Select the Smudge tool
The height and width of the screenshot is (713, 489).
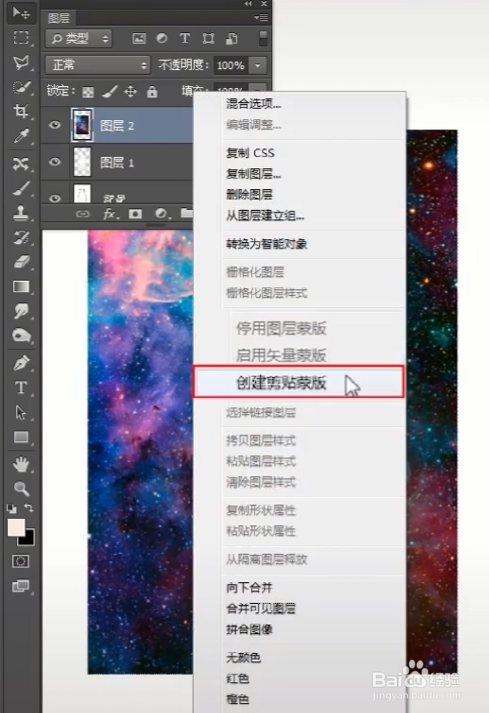point(21,311)
